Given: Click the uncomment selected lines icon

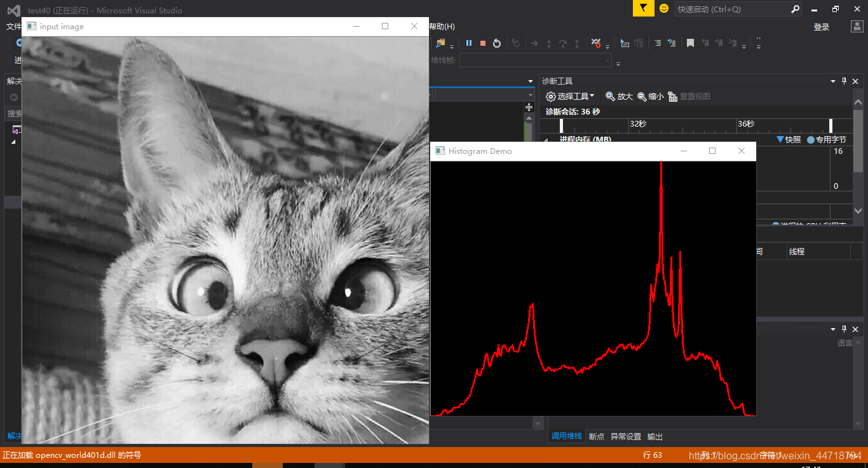Looking at the screenshot, I should pos(672,43).
